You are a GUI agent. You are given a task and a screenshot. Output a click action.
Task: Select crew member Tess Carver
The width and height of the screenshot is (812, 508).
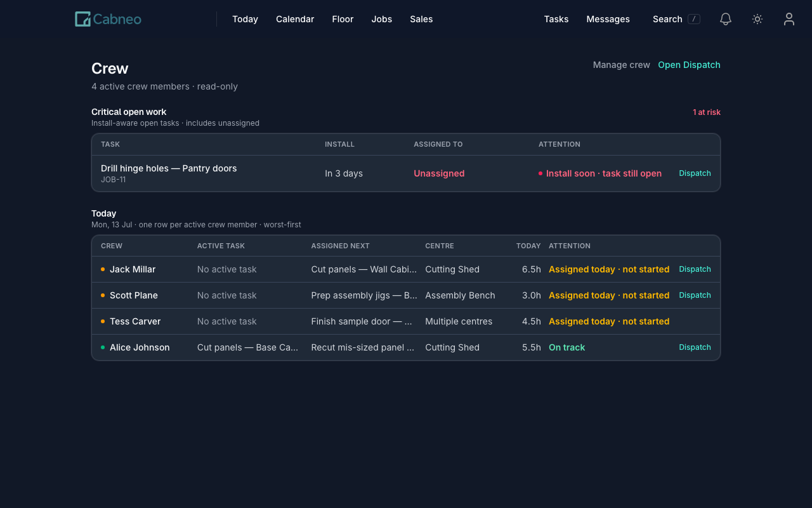coord(135,321)
